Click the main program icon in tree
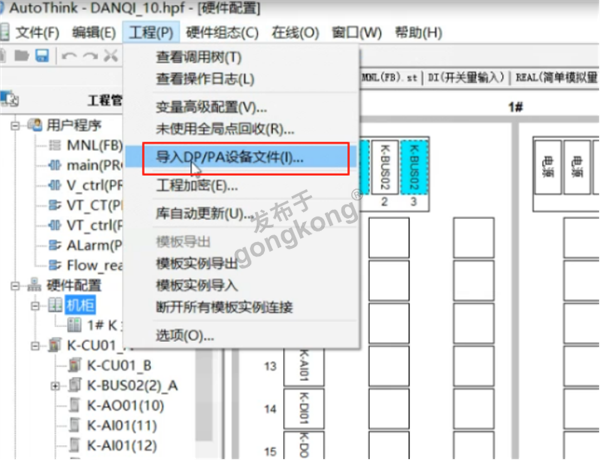The image size is (600, 460). (55, 165)
